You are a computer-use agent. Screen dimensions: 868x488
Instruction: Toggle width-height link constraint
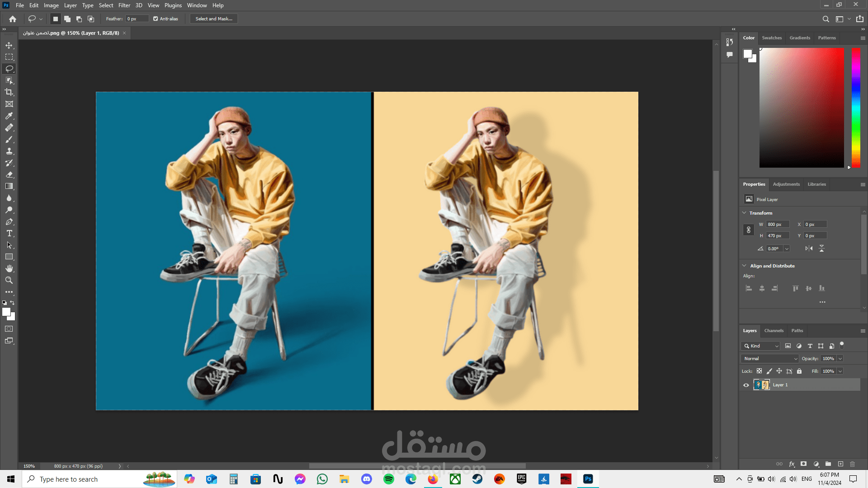click(x=749, y=230)
